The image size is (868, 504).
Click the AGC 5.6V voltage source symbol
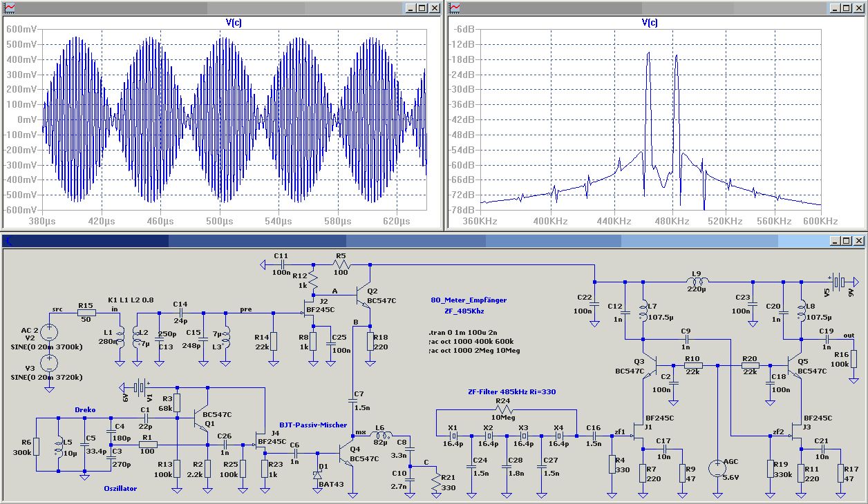pos(718,469)
